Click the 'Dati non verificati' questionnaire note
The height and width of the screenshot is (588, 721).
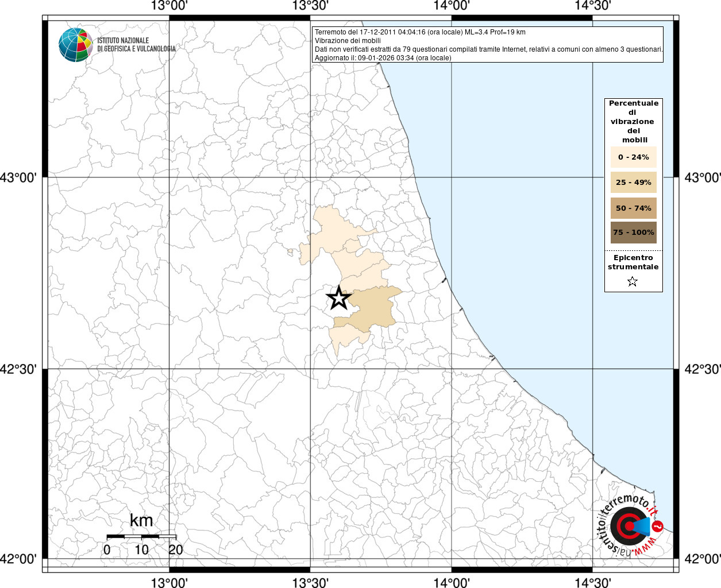[488, 49]
